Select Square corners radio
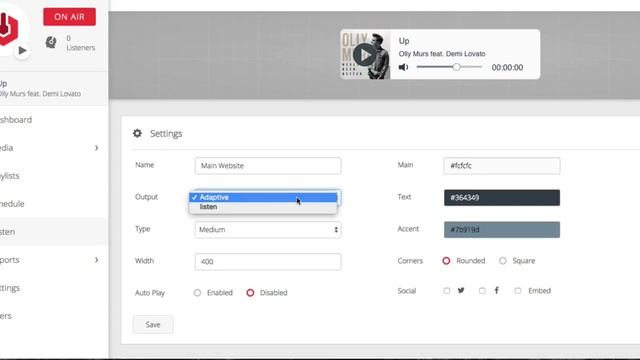Image resolution: width=640 pixels, height=360 pixels. [502, 260]
